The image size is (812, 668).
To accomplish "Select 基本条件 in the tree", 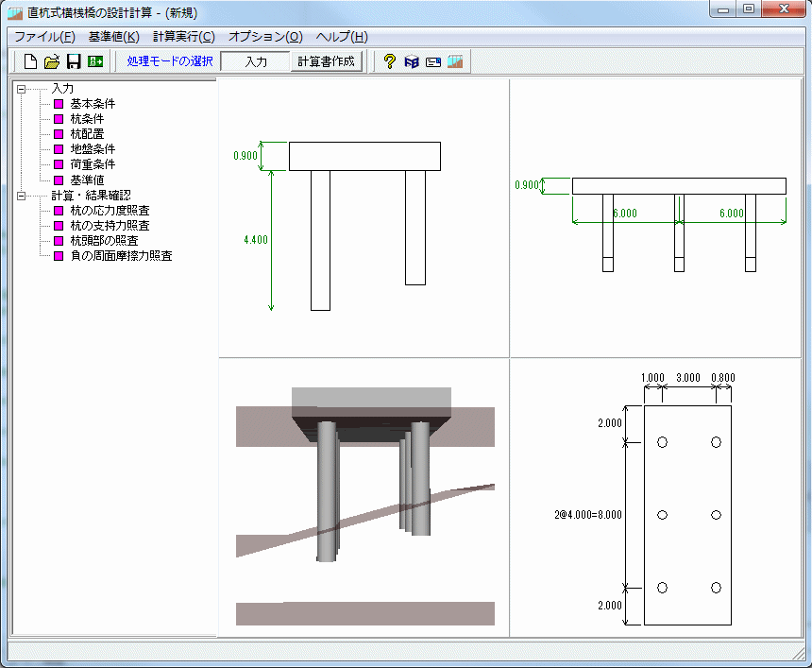I will [x=93, y=104].
